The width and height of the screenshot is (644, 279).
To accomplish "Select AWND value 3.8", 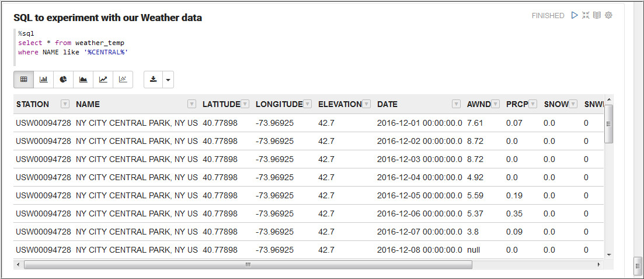I will [473, 232].
